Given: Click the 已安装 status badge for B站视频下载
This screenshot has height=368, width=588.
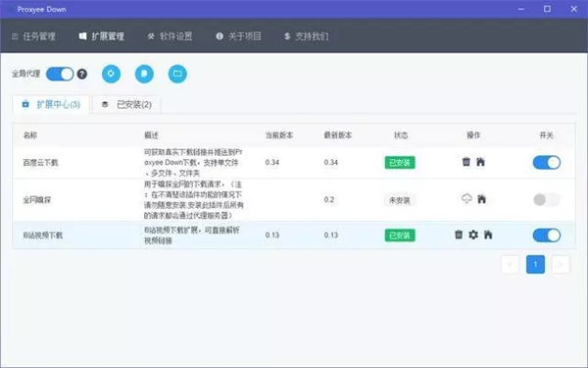Looking at the screenshot, I should coord(400,236).
